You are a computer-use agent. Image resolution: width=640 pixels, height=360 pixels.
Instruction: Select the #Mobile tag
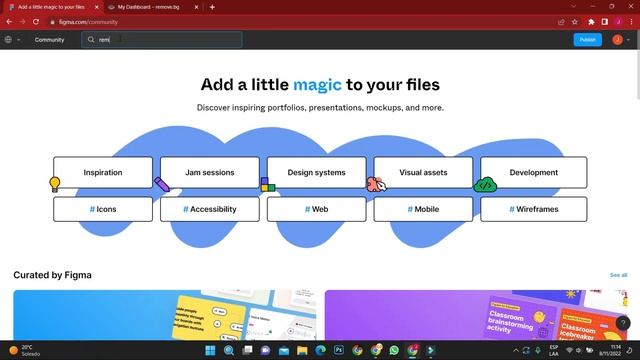point(423,209)
